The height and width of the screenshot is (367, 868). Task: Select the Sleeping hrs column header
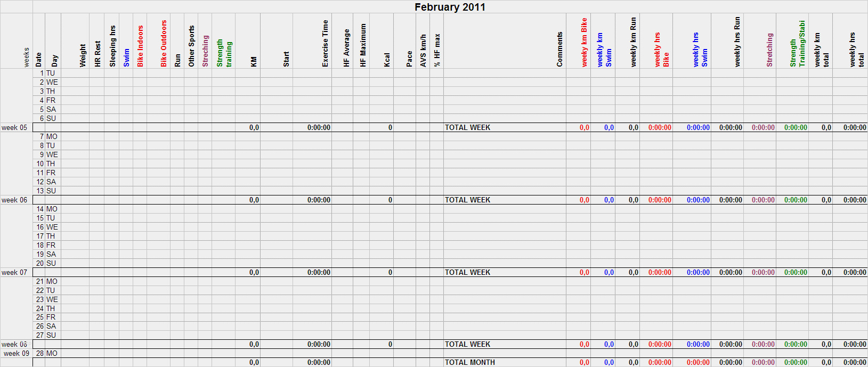coord(112,46)
